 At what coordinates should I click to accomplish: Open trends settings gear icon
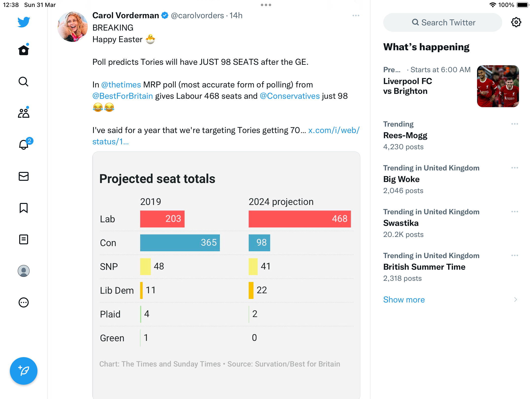tap(516, 22)
